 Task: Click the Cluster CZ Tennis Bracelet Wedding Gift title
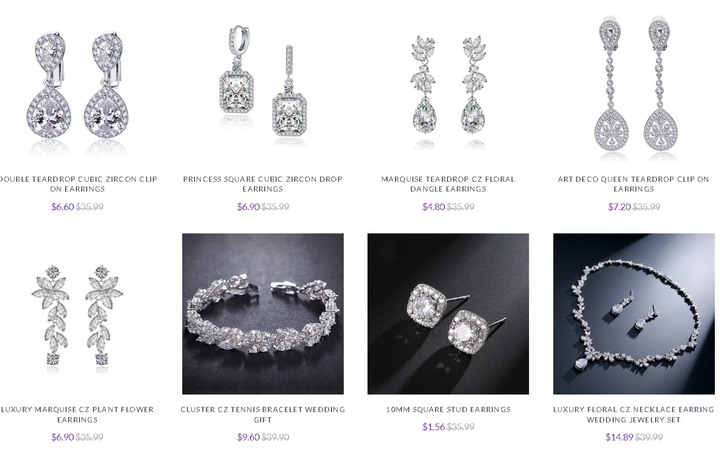tap(263, 414)
